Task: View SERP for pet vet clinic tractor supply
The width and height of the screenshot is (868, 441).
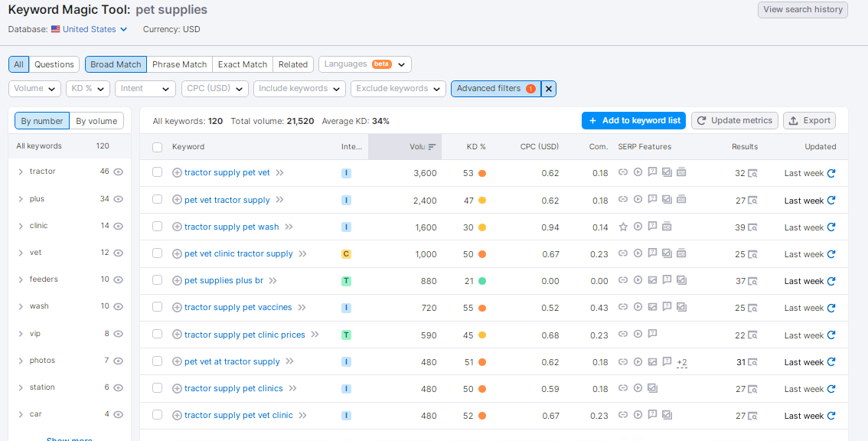Action: tap(753, 254)
